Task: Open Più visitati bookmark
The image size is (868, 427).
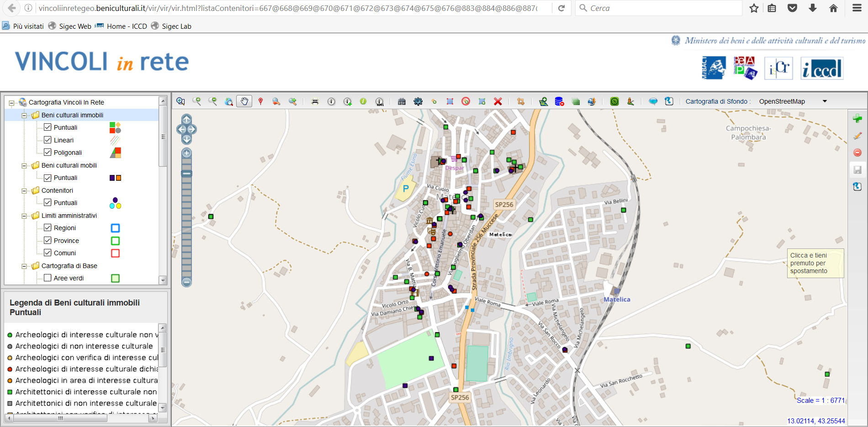Action: click(x=23, y=26)
